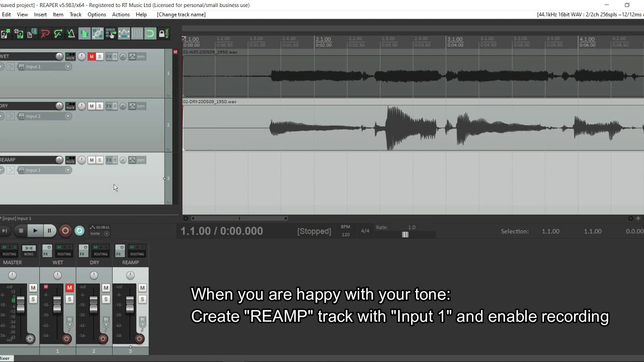Toggle snap magnet icon
The image size is (644, 362).
(150, 34)
